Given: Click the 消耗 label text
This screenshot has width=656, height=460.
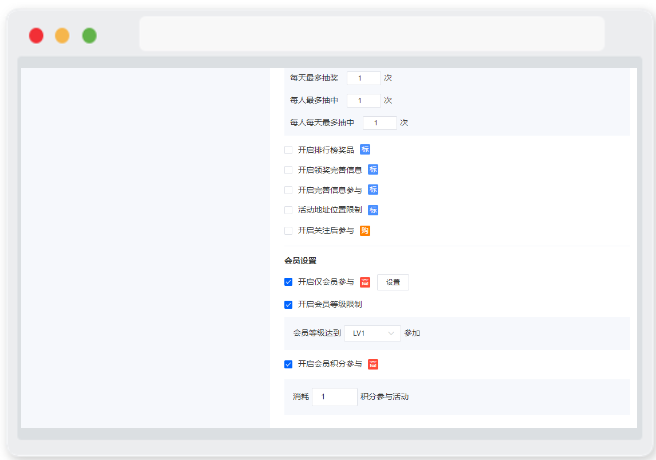Looking at the screenshot, I should (x=301, y=396).
